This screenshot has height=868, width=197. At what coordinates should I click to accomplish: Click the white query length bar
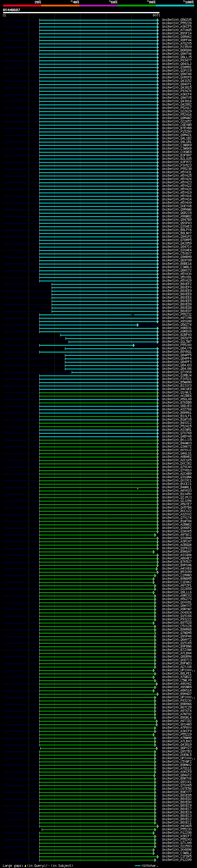click(81, 12)
